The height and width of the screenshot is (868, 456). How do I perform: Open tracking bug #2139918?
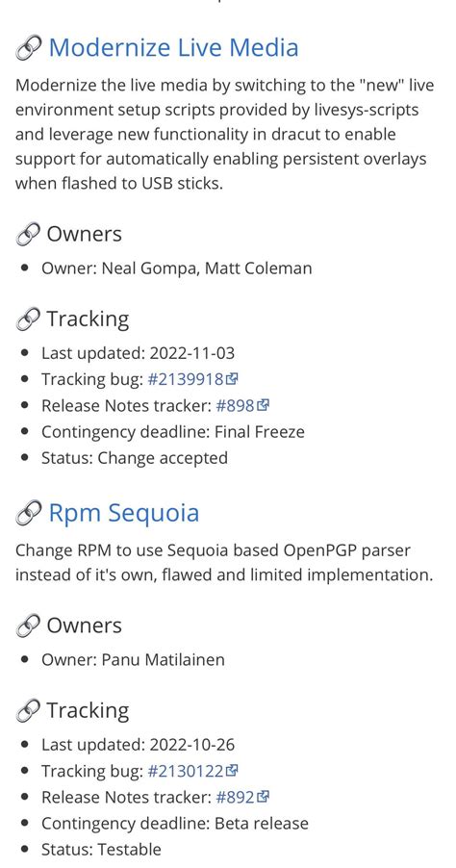click(x=186, y=379)
